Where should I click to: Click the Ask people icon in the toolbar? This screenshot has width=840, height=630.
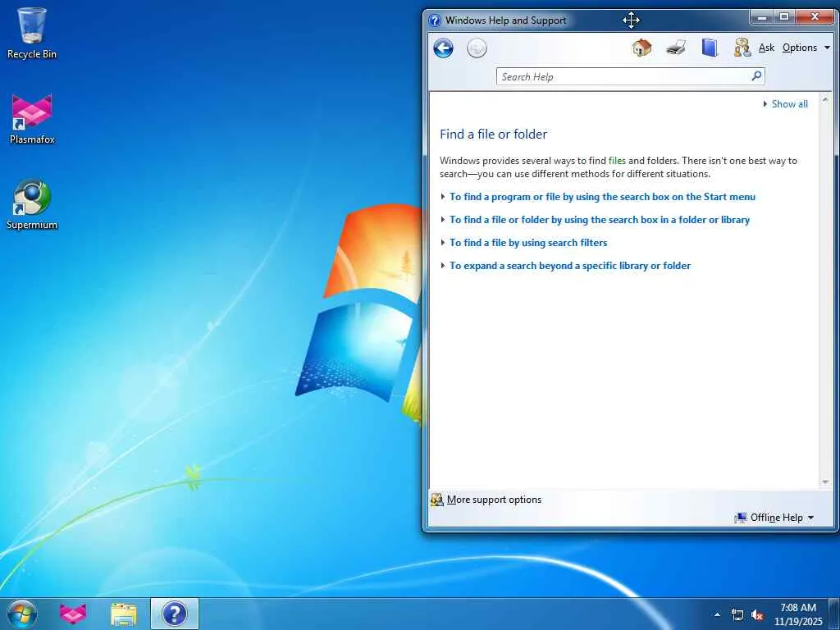742,48
